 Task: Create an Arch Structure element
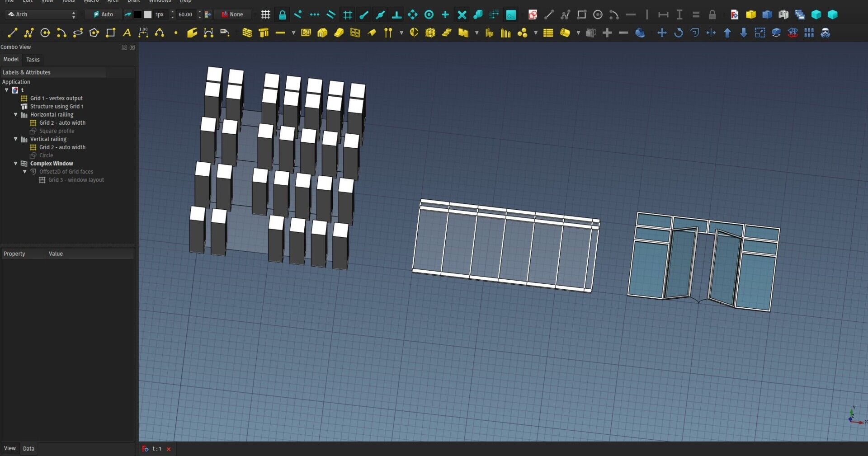tap(264, 33)
